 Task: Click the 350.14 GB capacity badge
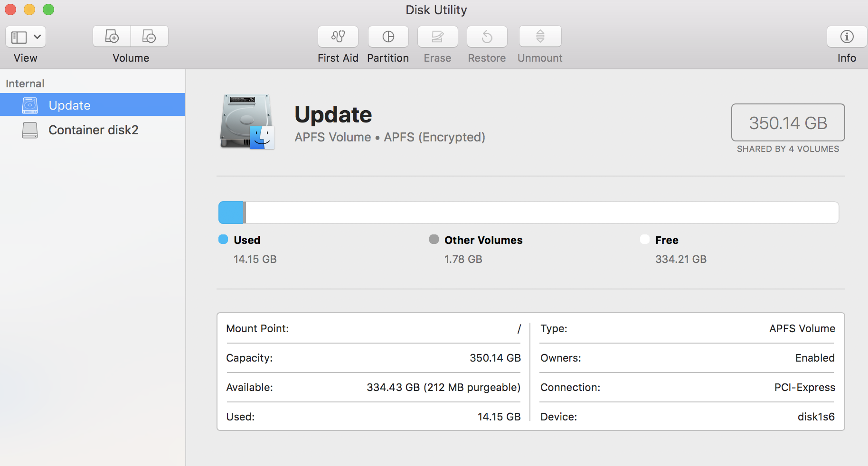pos(788,122)
